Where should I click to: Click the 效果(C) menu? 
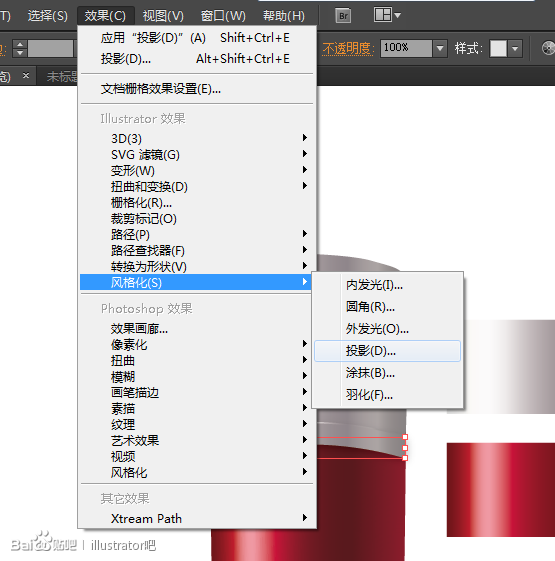pyautogui.click(x=105, y=16)
